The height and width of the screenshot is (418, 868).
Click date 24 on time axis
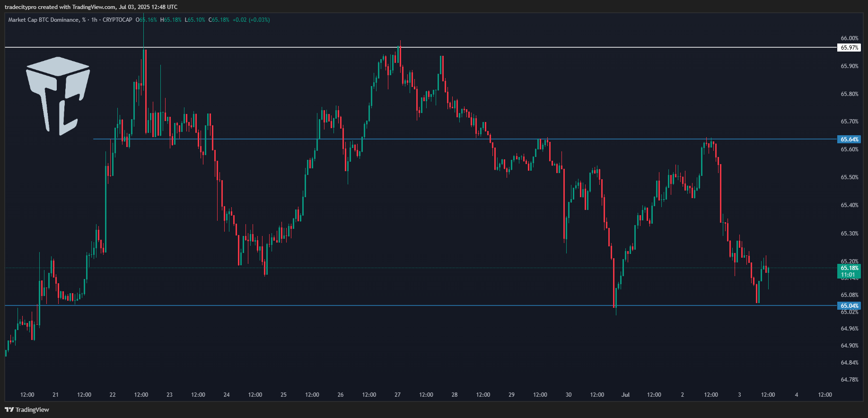(x=227, y=395)
